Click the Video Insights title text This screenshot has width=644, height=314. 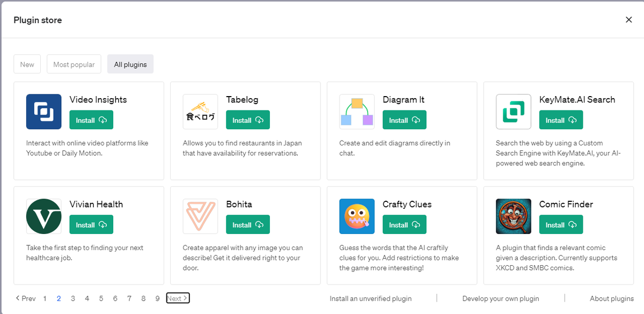pos(98,99)
